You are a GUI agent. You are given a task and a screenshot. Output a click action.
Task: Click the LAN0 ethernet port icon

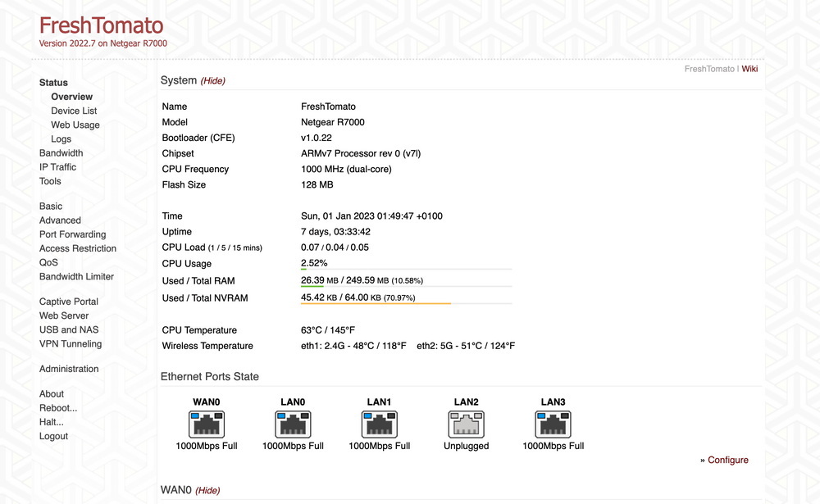coord(293,424)
